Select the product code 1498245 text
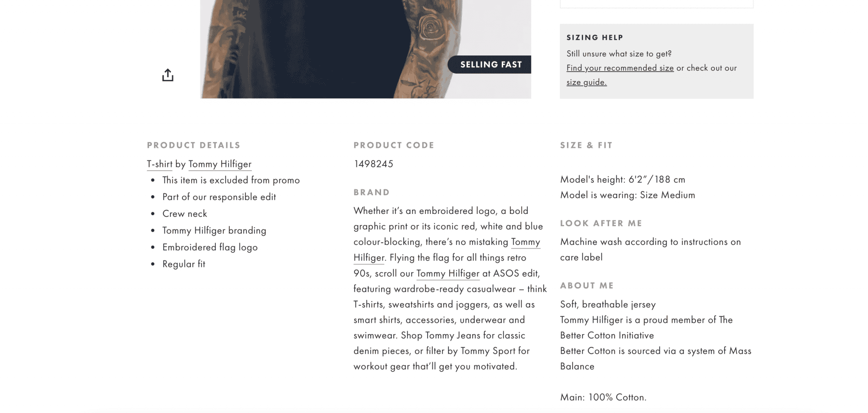The height and width of the screenshot is (413, 868). [x=373, y=164]
